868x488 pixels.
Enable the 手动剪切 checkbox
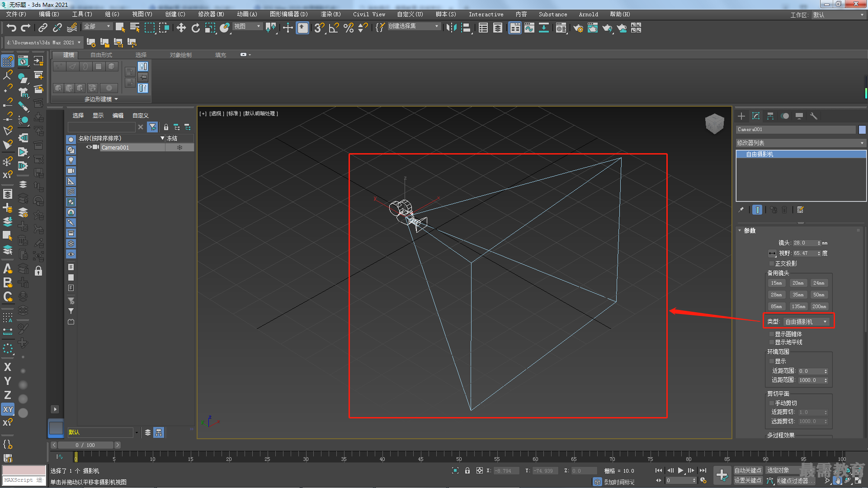[772, 403]
